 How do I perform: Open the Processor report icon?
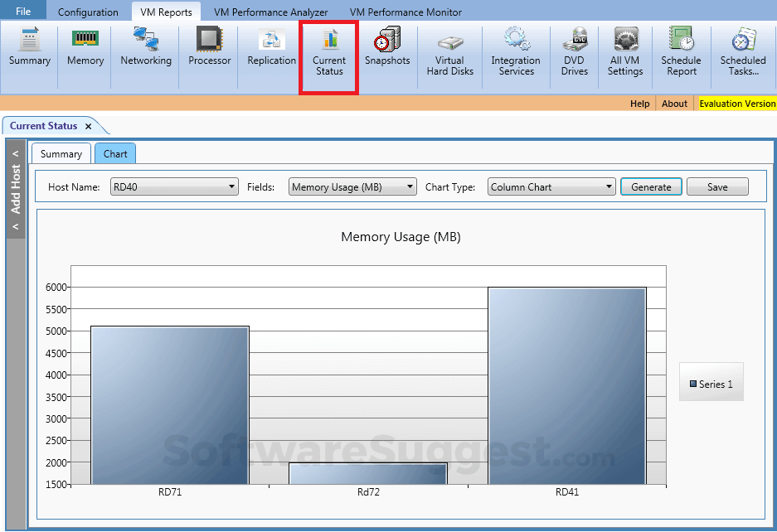tap(208, 51)
